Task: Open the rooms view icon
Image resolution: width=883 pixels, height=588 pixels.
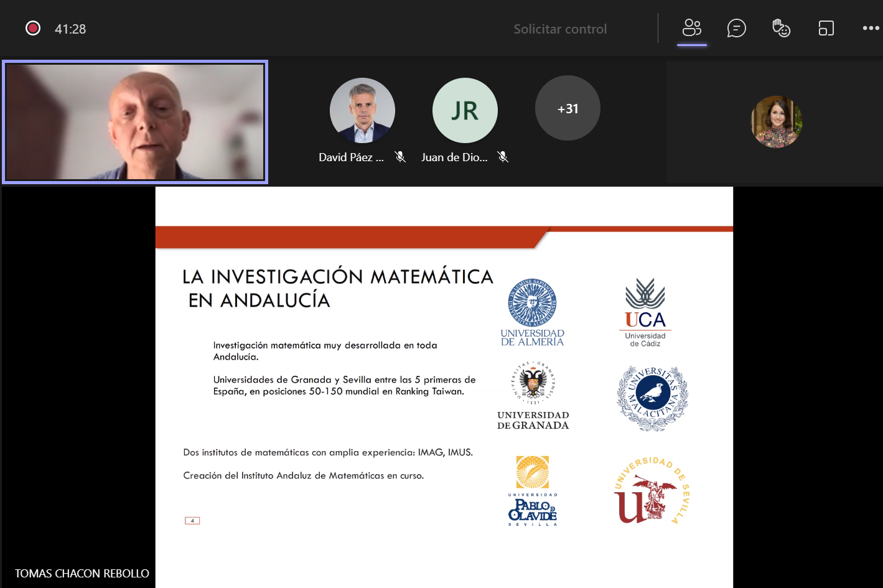Action: click(x=826, y=28)
